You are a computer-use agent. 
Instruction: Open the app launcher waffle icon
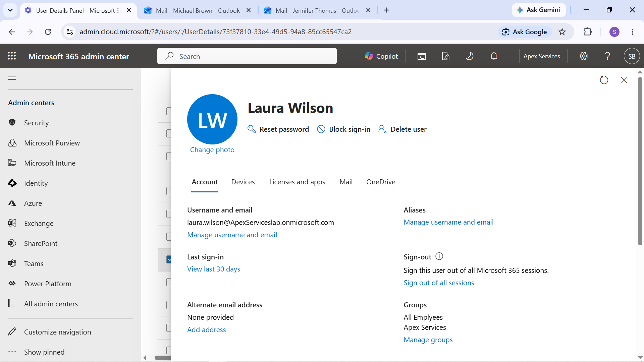pyautogui.click(x=12, y=56)
